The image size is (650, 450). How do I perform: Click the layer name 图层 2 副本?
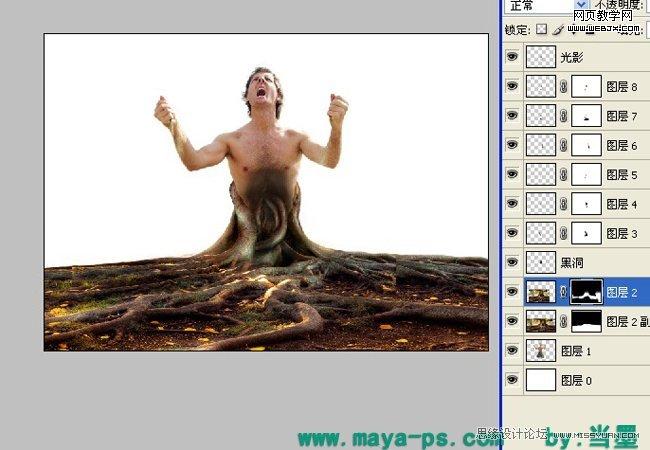click(628, 322)
